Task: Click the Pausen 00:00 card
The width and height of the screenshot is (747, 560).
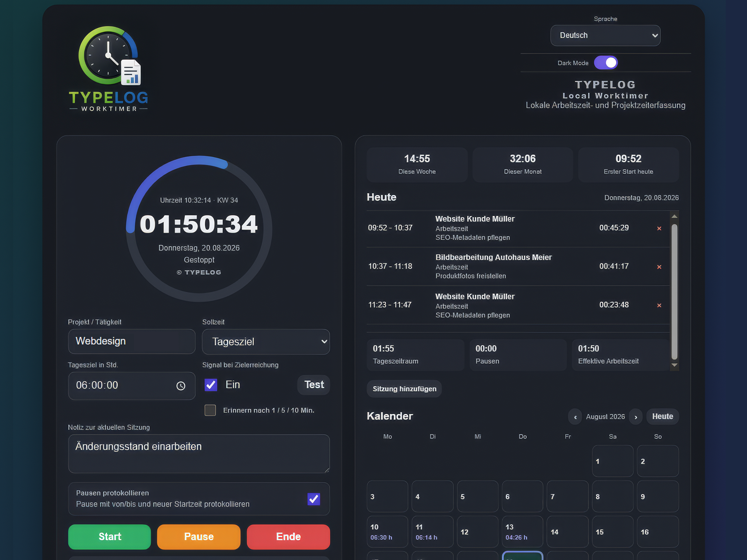Action: (x=518, y=355)
